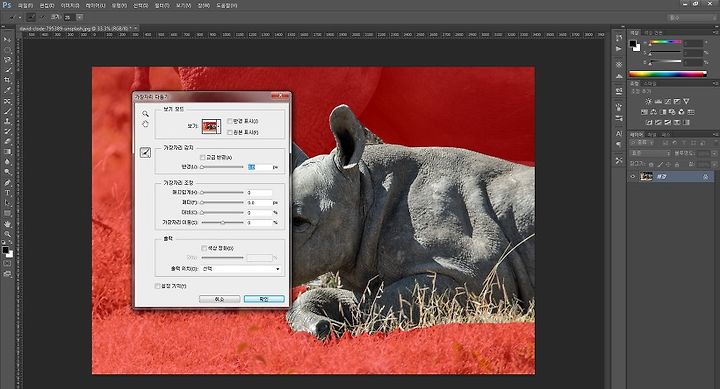The image size is (720, 389).
Task: Open the Color panel flyout menu
Action: (x=715, y=33)
